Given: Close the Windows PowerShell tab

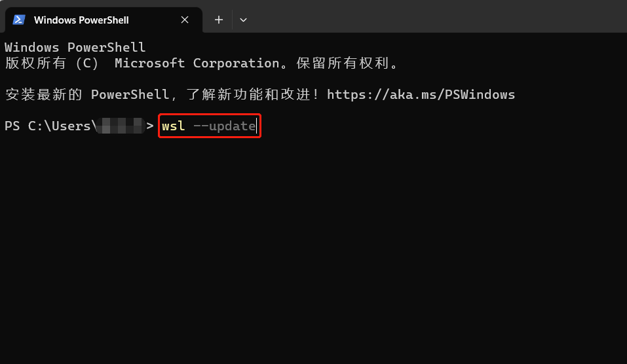Looking at the screenshot, I should tap(185, 20).
